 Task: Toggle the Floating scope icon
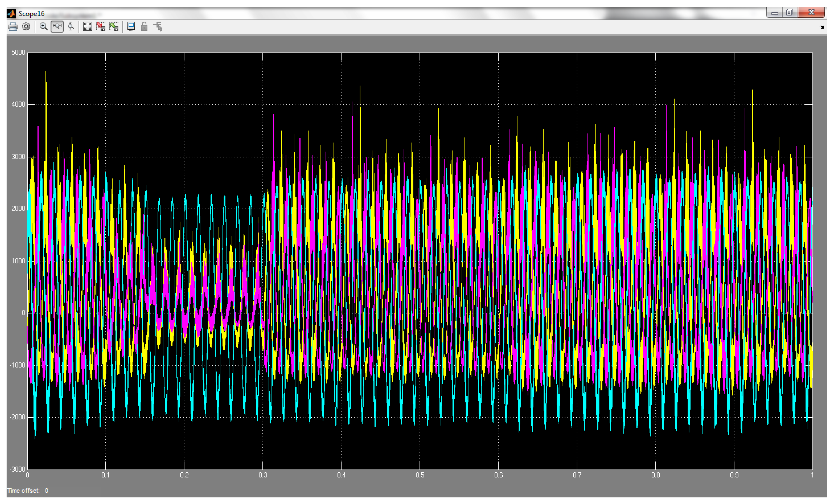click(131, 27)
